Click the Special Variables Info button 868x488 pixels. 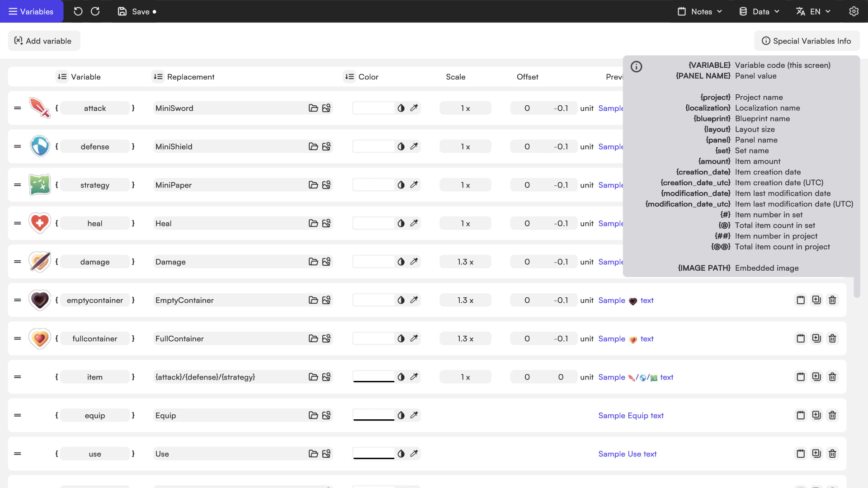[806, 41]
